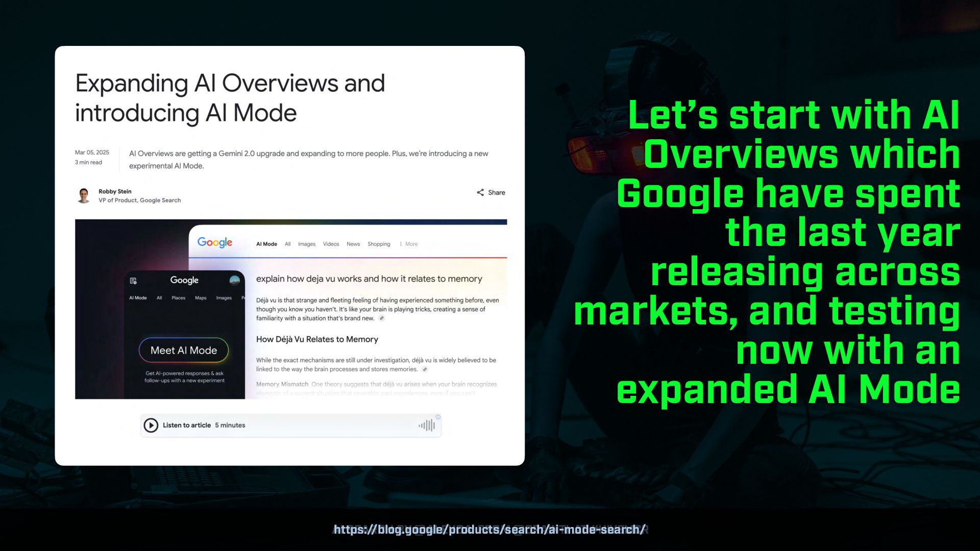Select the Maps tab in mobile mockup
Screen dimensions: 980x551
201,298
